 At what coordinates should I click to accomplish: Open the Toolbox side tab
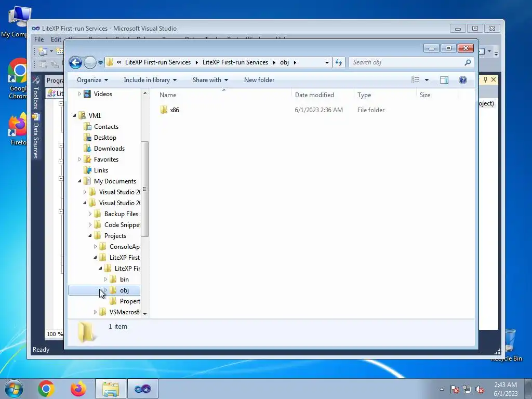coord(36,92)
